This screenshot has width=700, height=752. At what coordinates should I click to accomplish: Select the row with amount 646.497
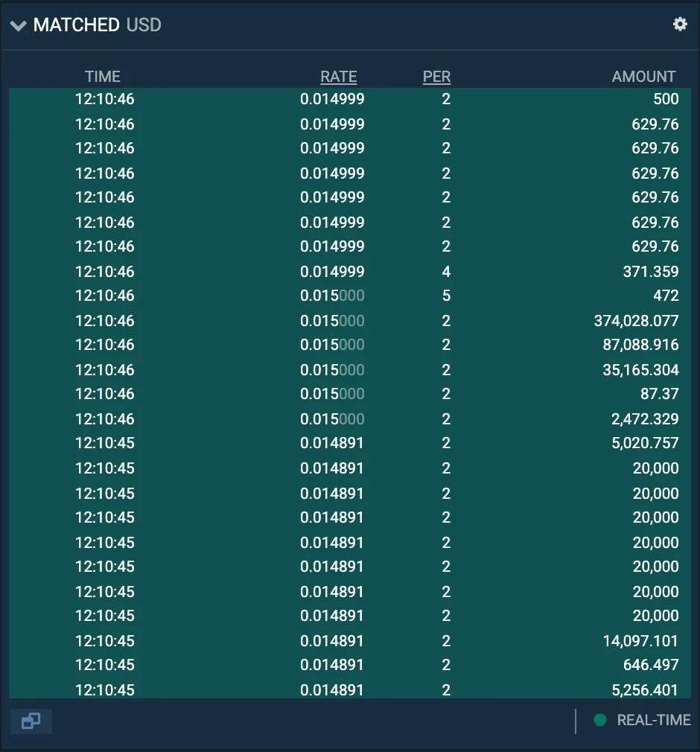click(x=350, y=665)
